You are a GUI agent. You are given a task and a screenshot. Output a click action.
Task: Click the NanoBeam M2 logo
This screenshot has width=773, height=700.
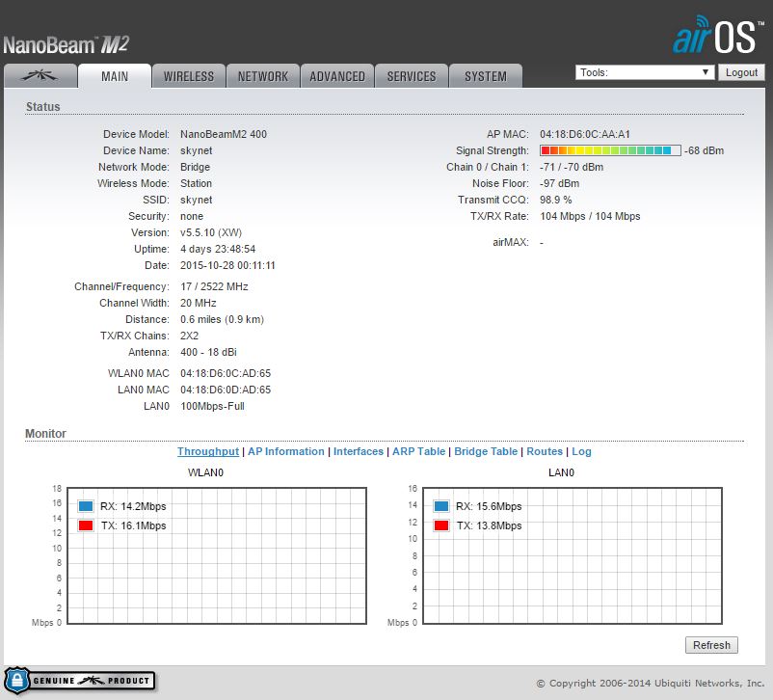pyautogui.click(x=66, y=44)
